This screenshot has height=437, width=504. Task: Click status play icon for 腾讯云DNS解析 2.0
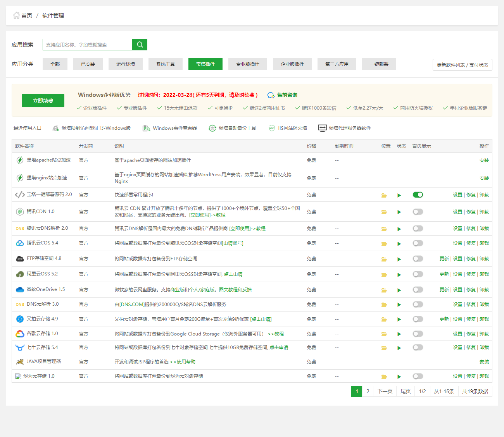pos(399,229)
